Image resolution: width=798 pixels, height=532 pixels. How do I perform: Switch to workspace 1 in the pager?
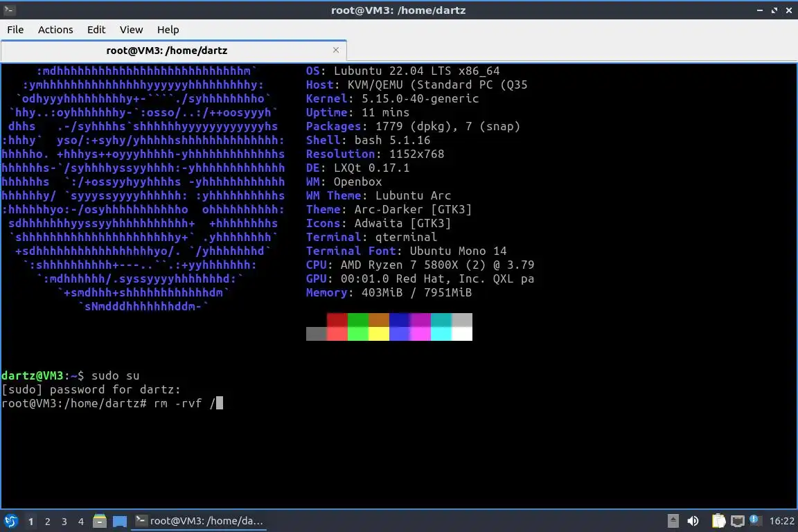tap(31, 522)
